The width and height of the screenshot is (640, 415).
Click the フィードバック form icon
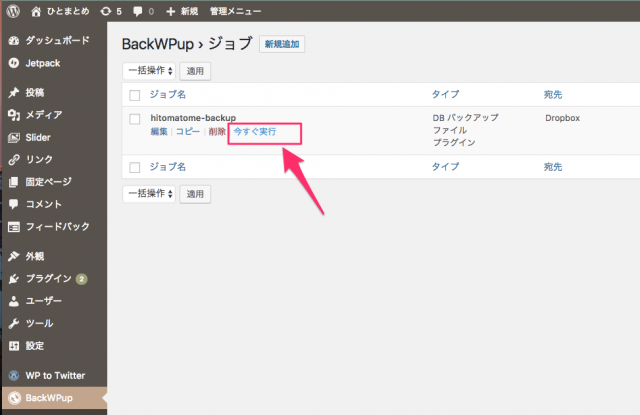(x=14, y=227)
